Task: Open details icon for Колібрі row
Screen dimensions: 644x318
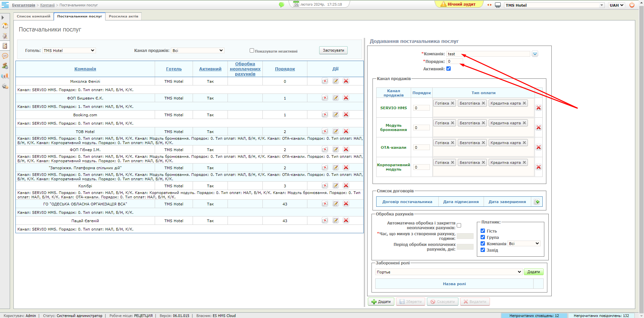Action: [x=325, y=186]
